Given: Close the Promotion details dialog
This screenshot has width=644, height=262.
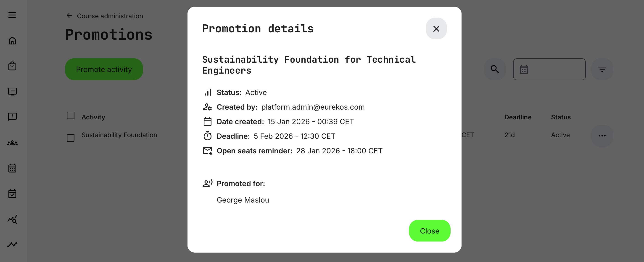Looking at the screenshot, I should (x=436, y=29).
